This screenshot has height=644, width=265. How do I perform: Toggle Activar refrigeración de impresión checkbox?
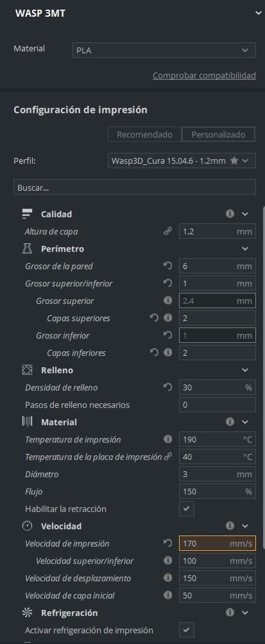click(x=186, y=630)
